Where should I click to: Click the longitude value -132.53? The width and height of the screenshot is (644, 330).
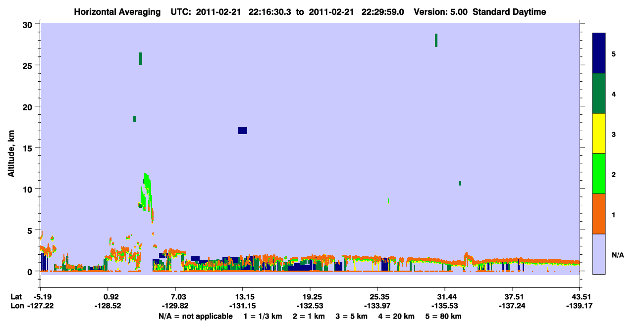(310, 306)
